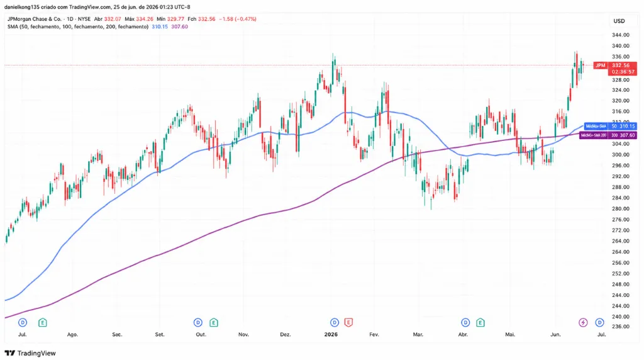Click the bold 2026 time axis label

[x=331, y=335]
